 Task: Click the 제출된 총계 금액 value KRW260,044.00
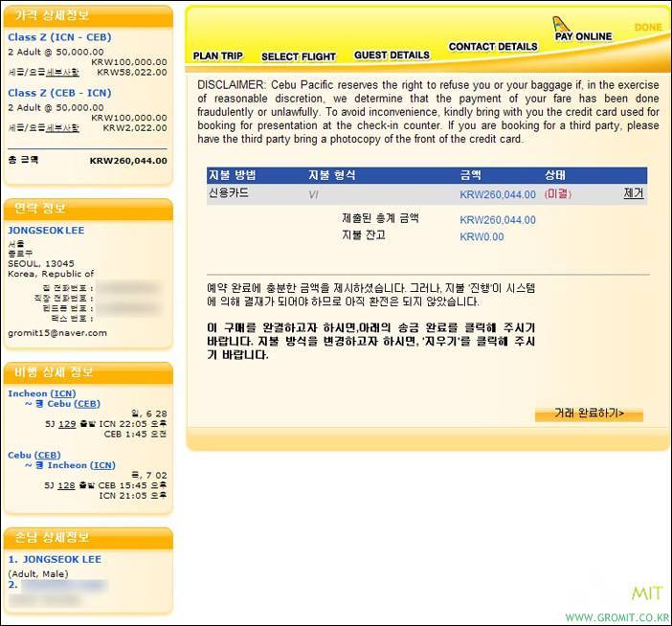tap(498, 220)
